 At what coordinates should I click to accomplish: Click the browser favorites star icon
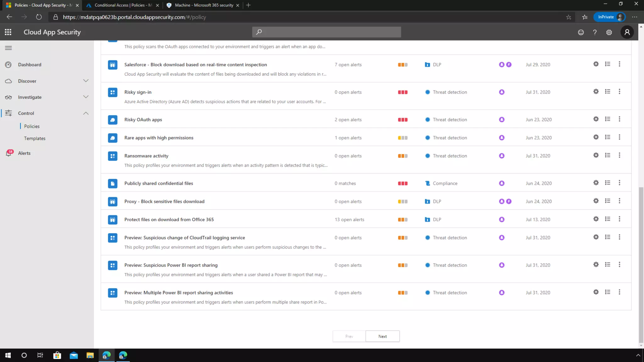pyautogui.click(x=569, y=17)
